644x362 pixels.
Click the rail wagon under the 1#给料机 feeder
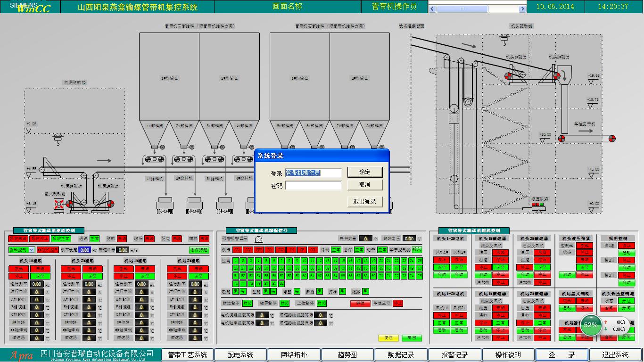click(x=165, y=205)
